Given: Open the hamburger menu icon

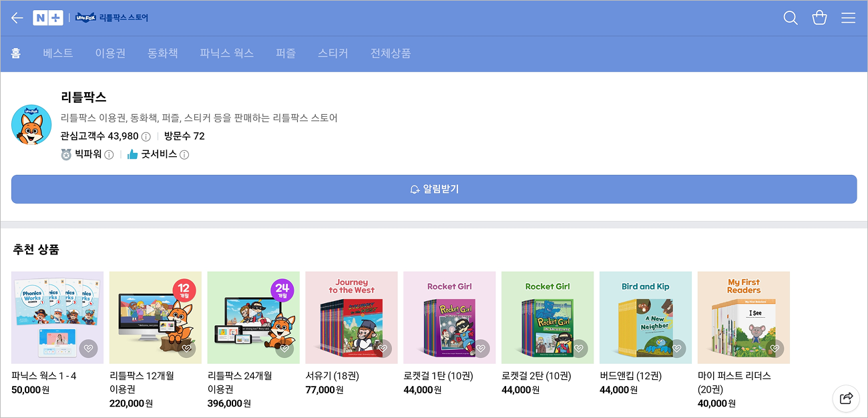Looking at the screenshot, I should 848,18.
